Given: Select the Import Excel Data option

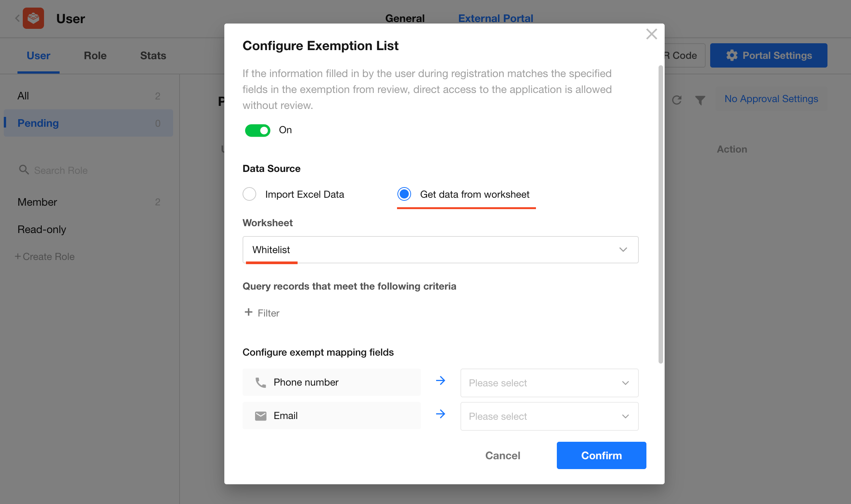Looking at the screenshot, I should coord(249,194).
